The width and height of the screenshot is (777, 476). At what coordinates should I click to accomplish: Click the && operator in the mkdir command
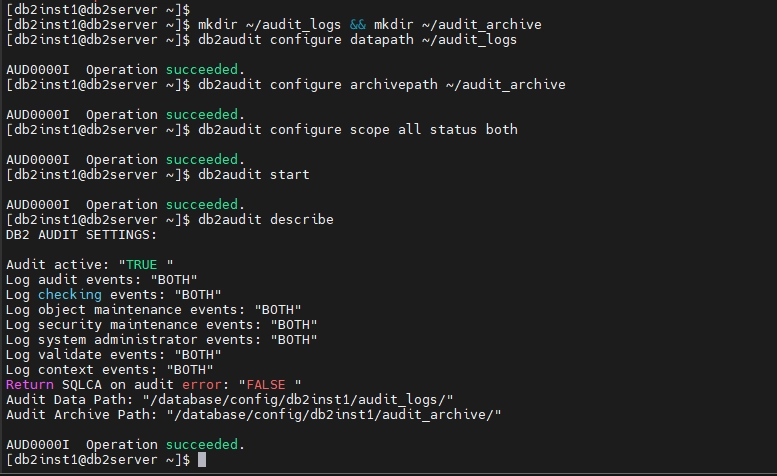click(358, 25)
